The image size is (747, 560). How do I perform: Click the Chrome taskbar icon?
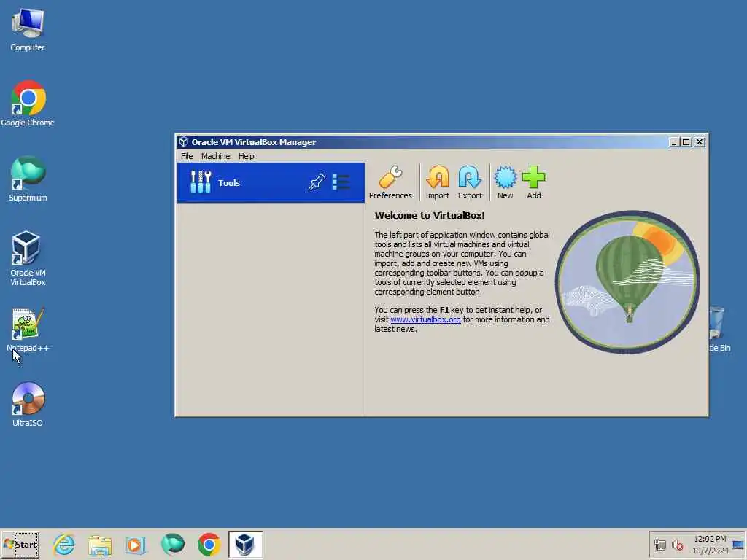pyautogui.click(x=209, y=545)
